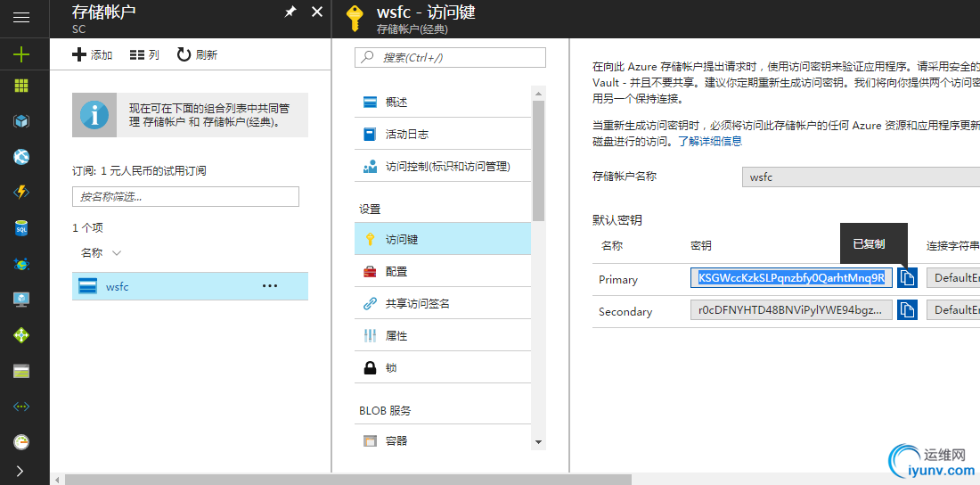Open SQL databases icon in sidebar
Viewport: 980px width, 485px height.
pos(21,228)
